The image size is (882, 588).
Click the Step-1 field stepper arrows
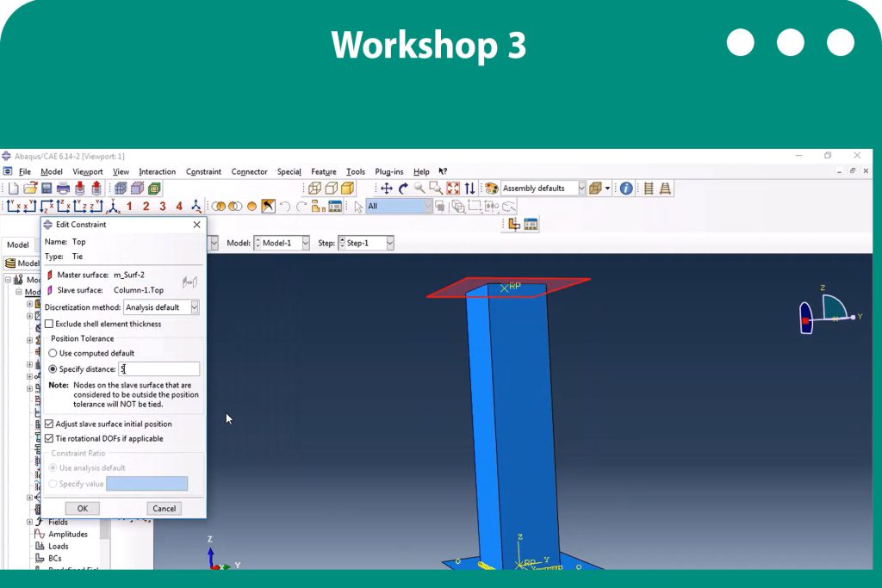[341, 243]
